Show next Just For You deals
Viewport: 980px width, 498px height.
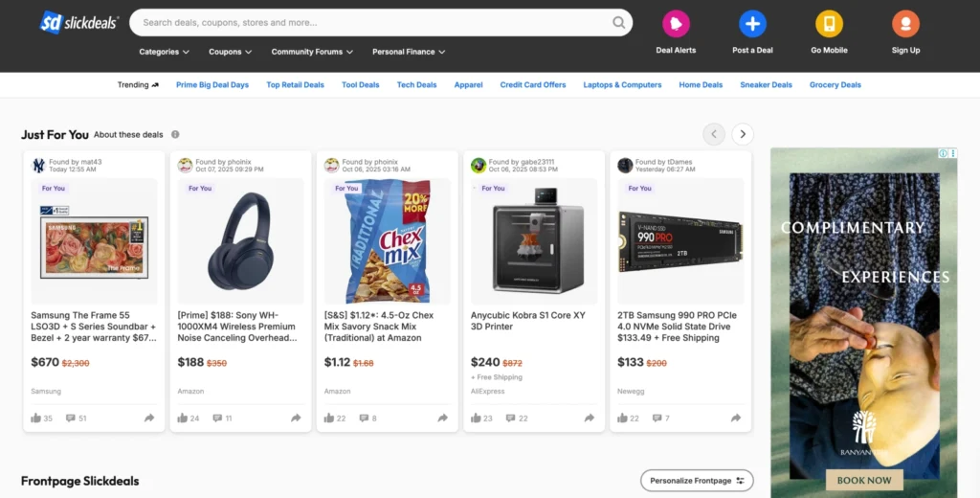coord(743,135)
